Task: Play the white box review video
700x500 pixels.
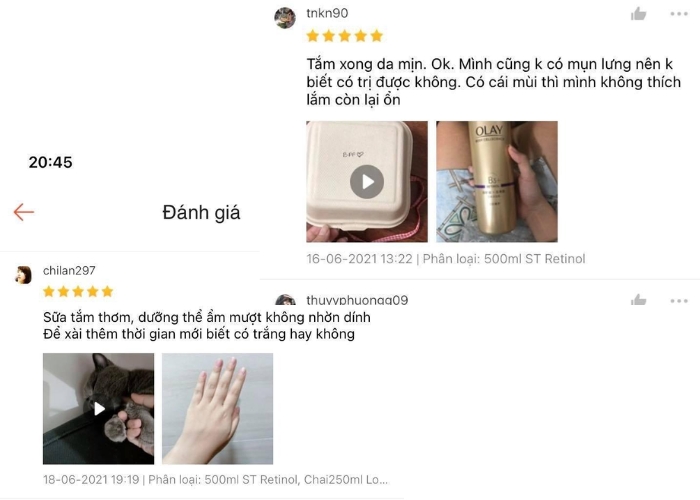Action: pos(367,181)
